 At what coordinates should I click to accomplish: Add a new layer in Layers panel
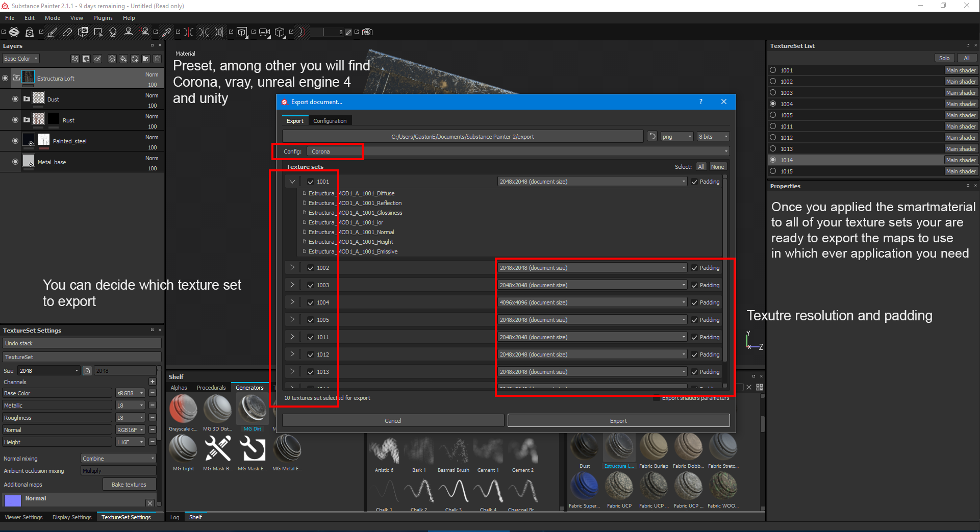tap(112, 59)
